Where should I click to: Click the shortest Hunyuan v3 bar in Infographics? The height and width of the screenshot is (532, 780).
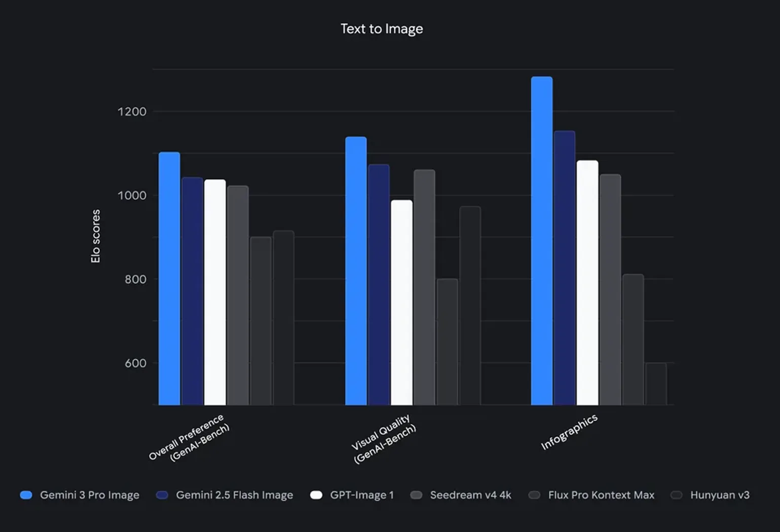[x=656, y=384]
